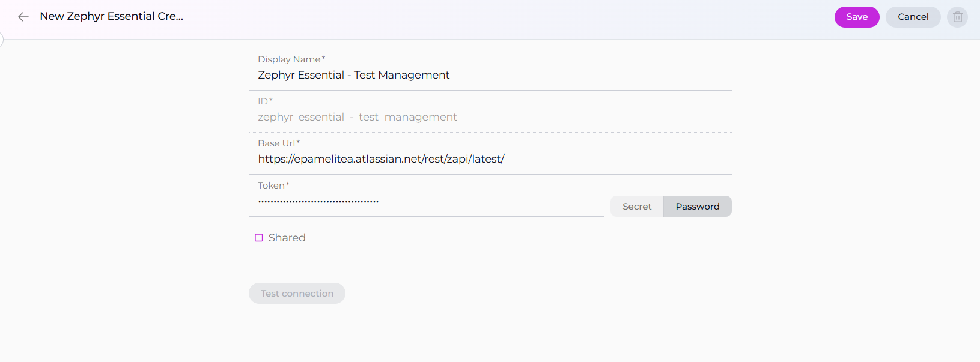Click into the Base Url field
The height and width of the screenshot is (362, 980).
(490, 159)
